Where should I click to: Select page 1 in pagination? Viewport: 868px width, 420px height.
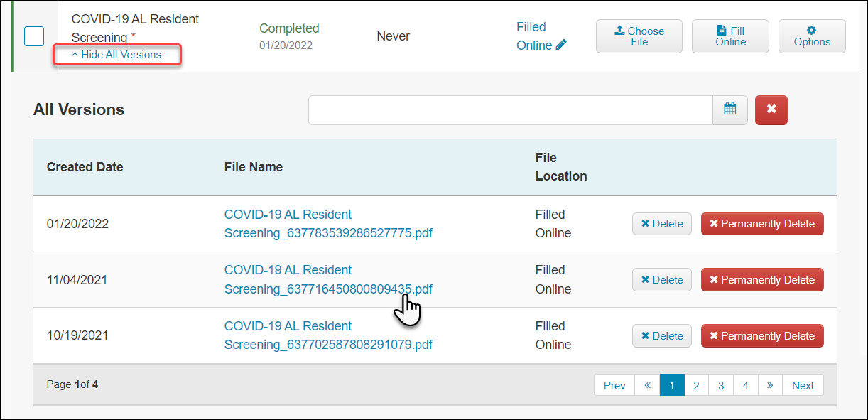672,385
